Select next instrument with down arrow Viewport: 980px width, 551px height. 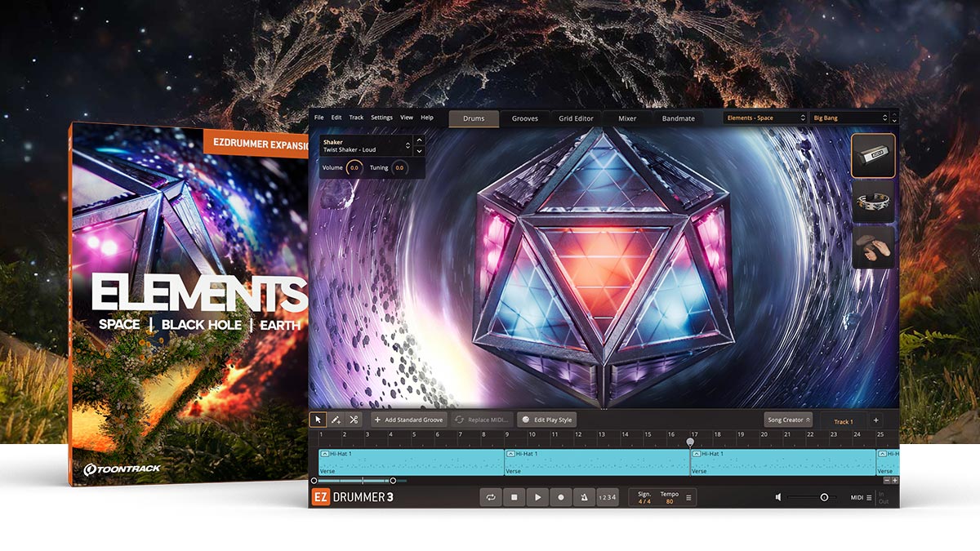[420, 151]
